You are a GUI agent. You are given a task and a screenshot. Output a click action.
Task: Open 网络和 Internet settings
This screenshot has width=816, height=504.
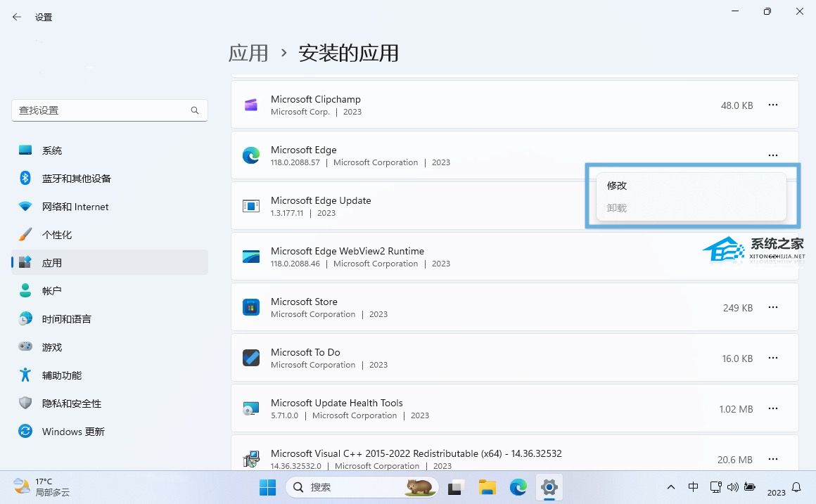tap(75, 206)
